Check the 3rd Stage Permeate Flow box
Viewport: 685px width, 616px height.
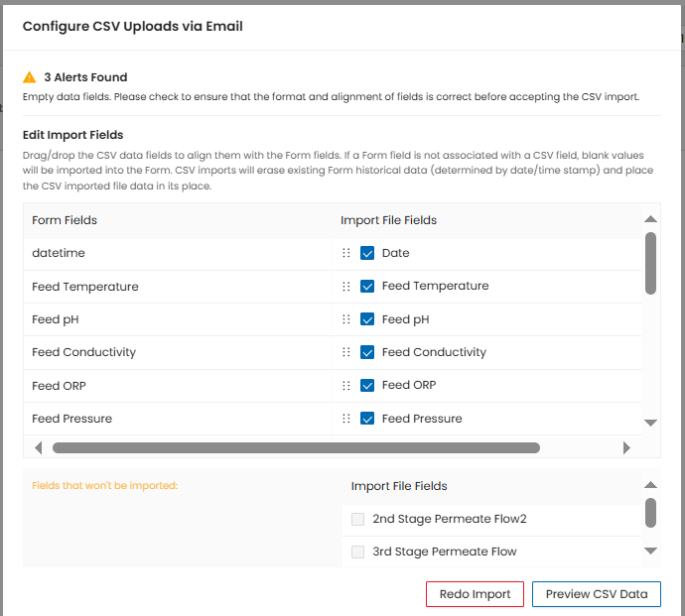tap(357, 552)
